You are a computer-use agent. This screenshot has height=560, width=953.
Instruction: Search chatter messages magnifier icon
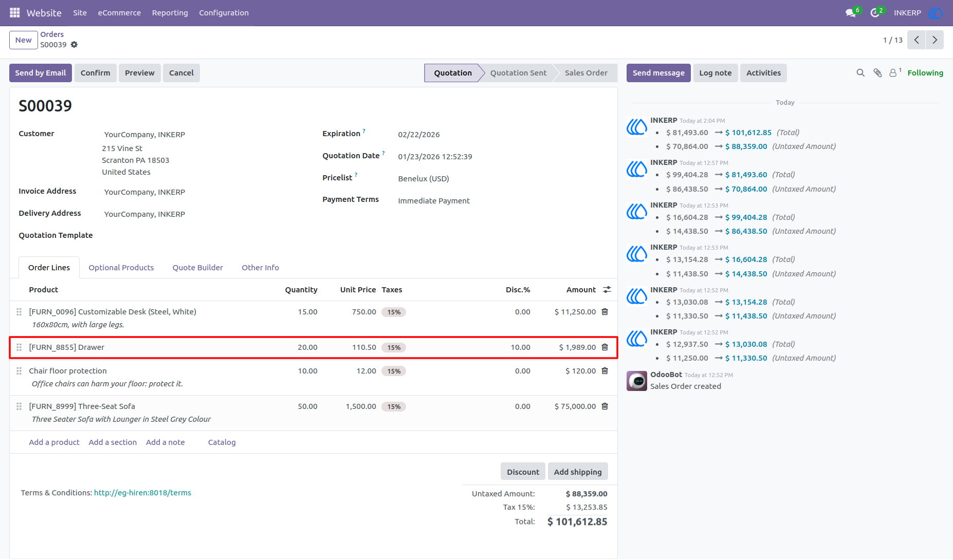[x=860, y=73]
